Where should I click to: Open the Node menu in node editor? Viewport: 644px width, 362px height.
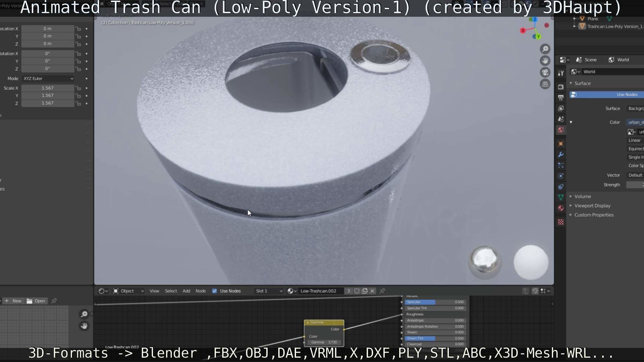point(201,291)
